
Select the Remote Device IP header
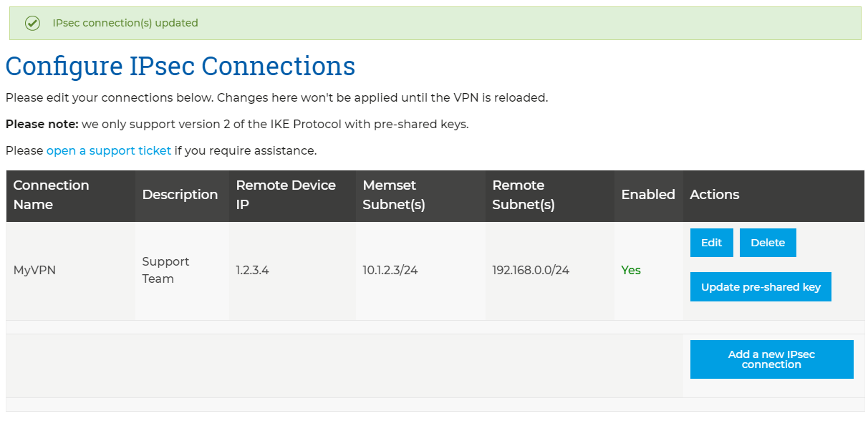292,195
